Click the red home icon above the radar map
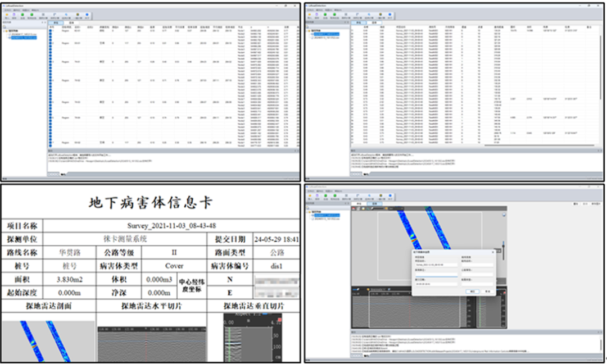 [354, 208]
